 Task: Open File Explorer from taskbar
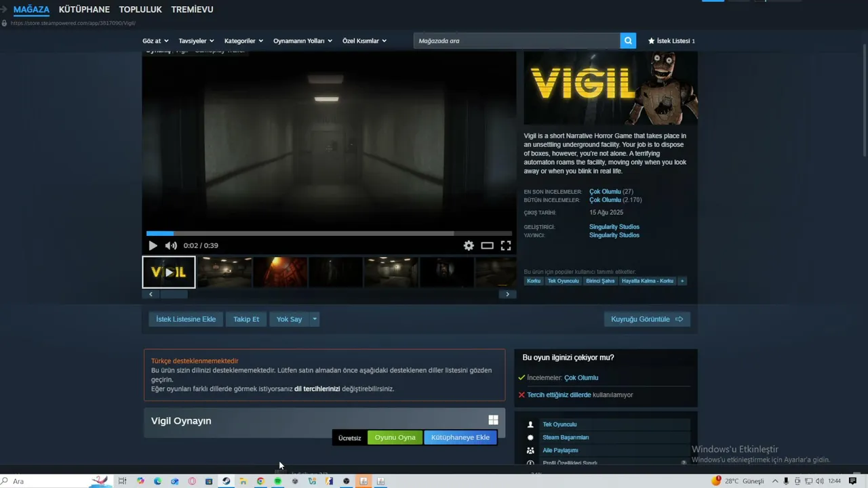pyautogui.click(x=243, y=481)
